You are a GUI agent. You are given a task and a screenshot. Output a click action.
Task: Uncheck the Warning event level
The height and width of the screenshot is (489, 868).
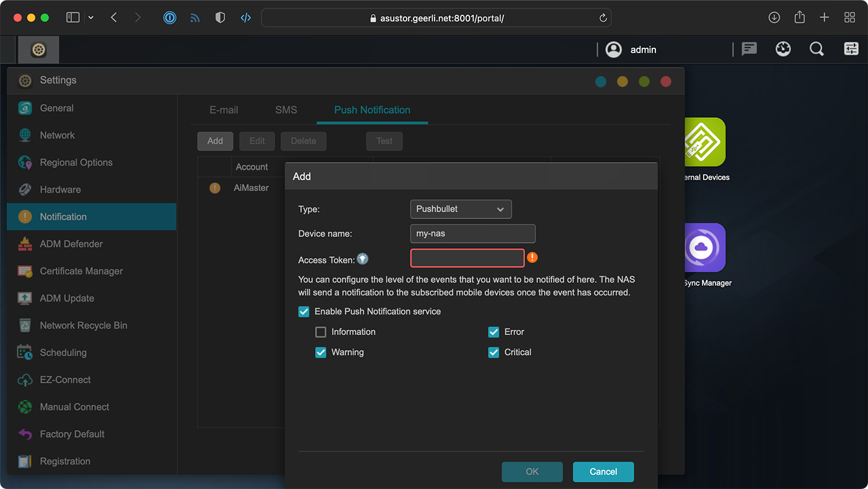click(x=321, y=352)
